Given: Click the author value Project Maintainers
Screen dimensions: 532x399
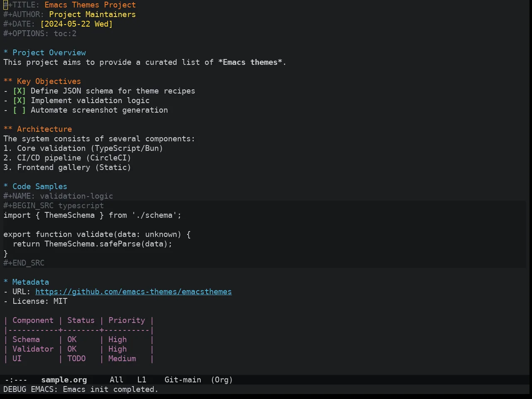Looking at the screenshot, I should [x=92, y=15].
